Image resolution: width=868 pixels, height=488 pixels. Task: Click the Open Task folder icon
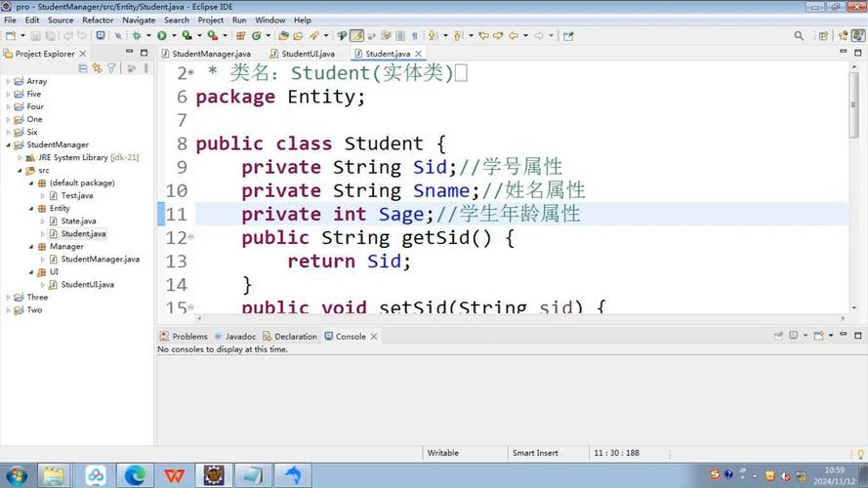[298, 36]
